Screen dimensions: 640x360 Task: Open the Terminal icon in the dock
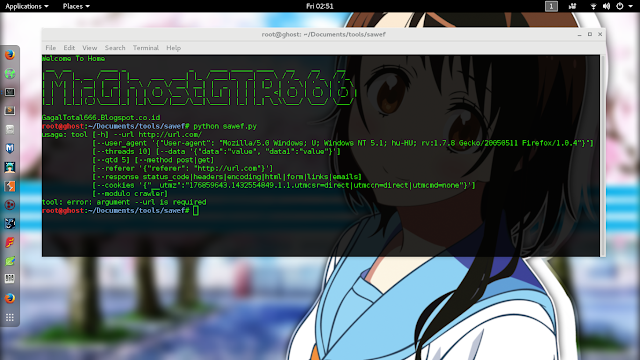pyautogui.click(x=10, y=92)
